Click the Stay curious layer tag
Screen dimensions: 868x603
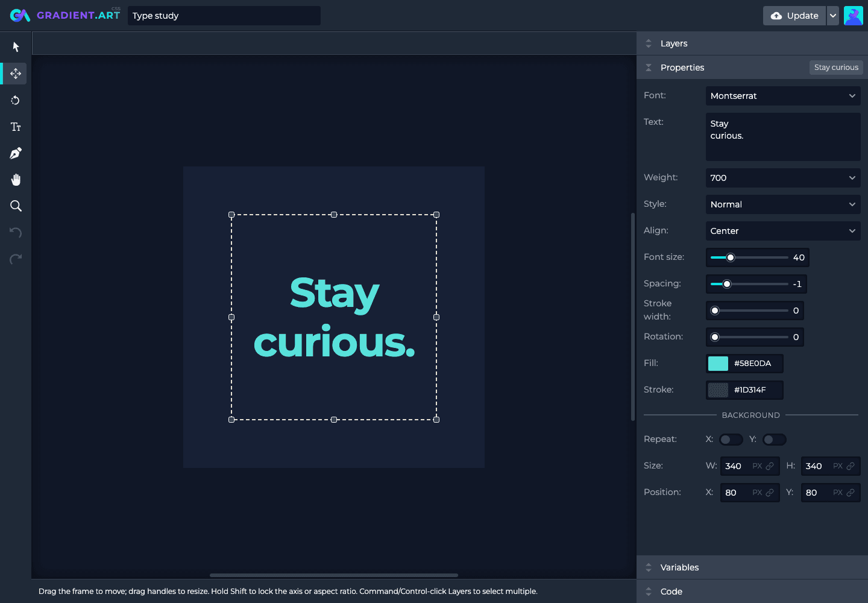click(x=836, y=68)
